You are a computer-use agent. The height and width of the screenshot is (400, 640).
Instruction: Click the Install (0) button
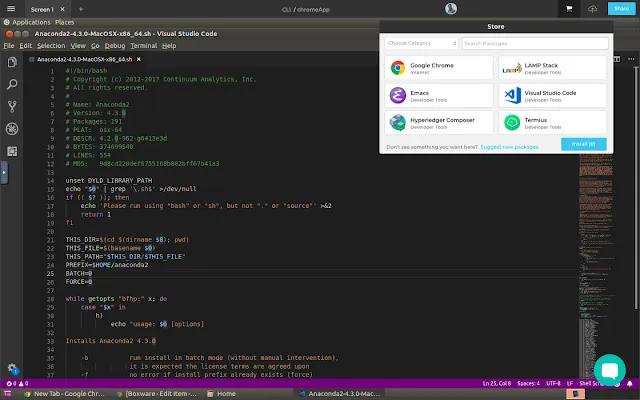[583, 144]
